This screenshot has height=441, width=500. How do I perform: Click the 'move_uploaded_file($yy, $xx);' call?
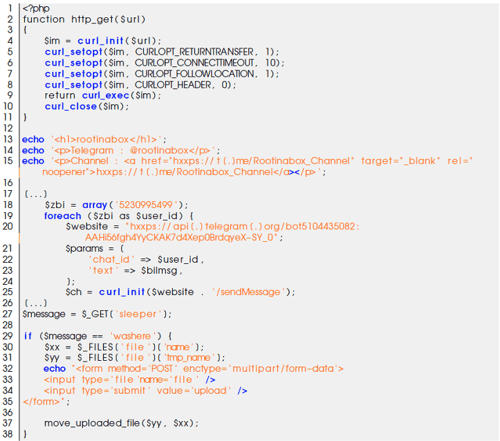tap(121, 423)
